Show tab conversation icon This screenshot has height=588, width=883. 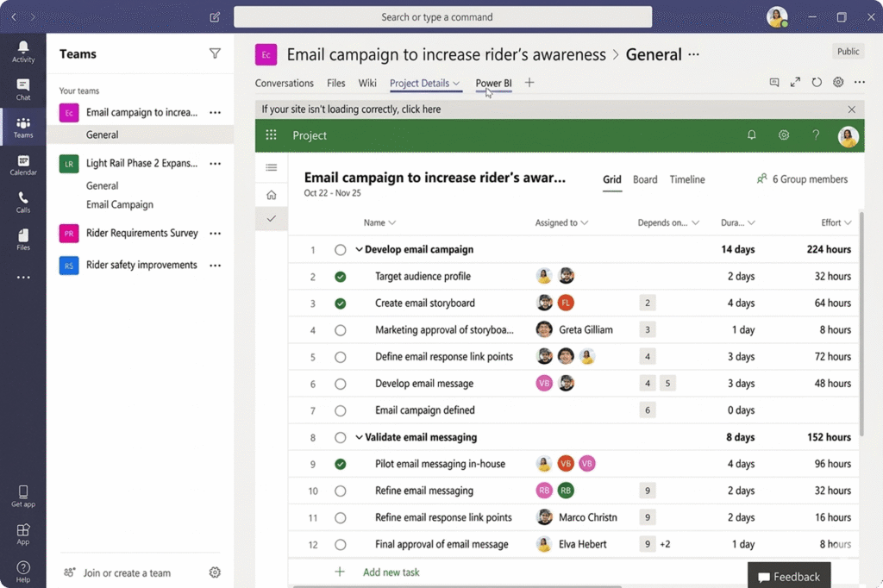[x=774, y=82]
